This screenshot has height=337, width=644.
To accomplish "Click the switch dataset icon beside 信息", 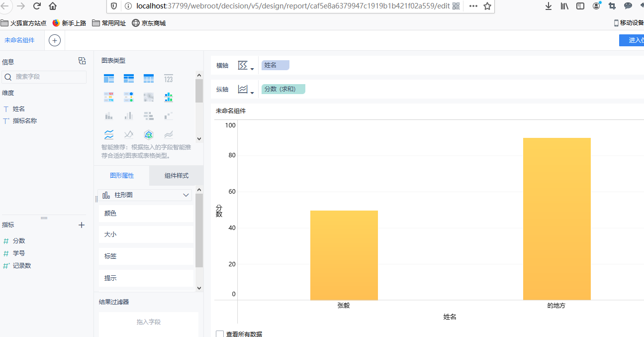I will pyautogui.click(x=82, y=61).
